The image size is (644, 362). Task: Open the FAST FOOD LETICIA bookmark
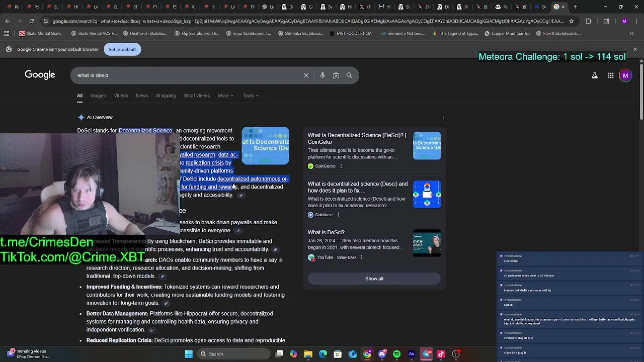[351, 34]
